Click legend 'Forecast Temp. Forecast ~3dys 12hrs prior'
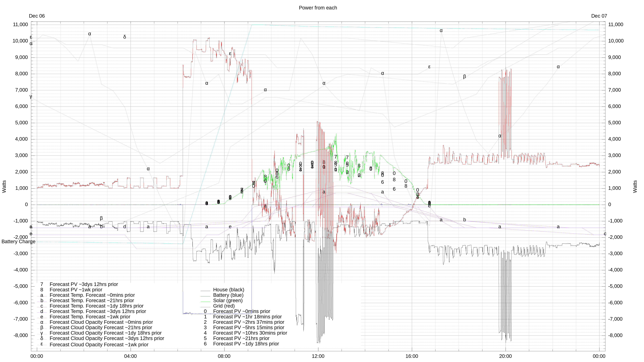Screen dimensions: 644x362 [x=98, y=311]
